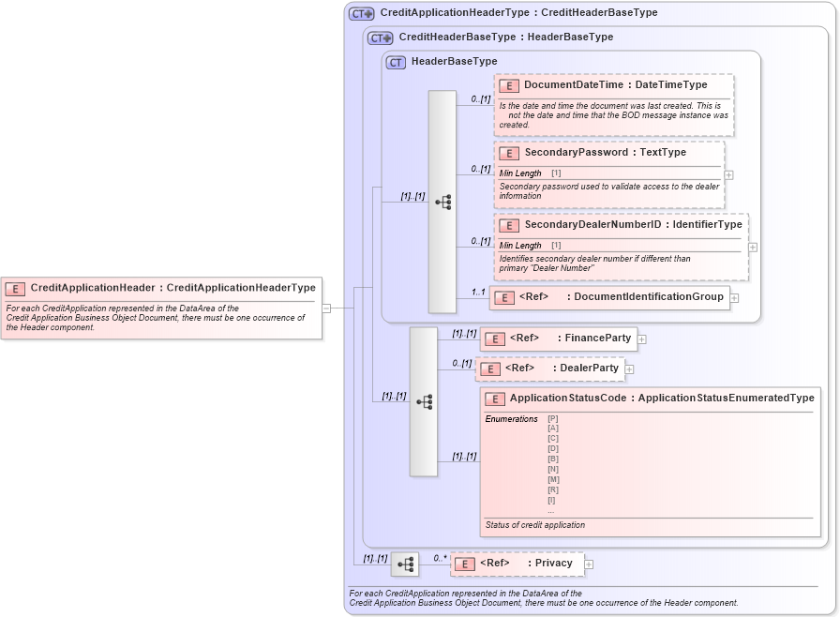Select the CT icon of CreditHeaderBaseType
840x617 pixels.
click(x=380, y=38)
